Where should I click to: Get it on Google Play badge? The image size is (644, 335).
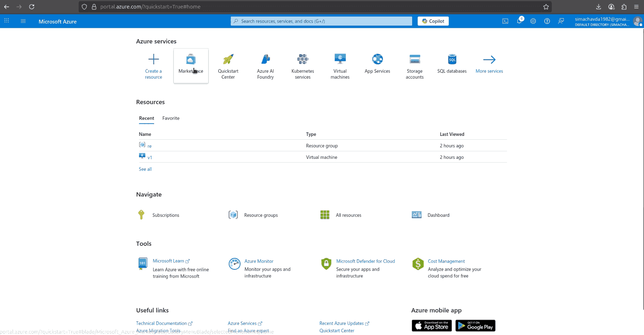(475, 326)
